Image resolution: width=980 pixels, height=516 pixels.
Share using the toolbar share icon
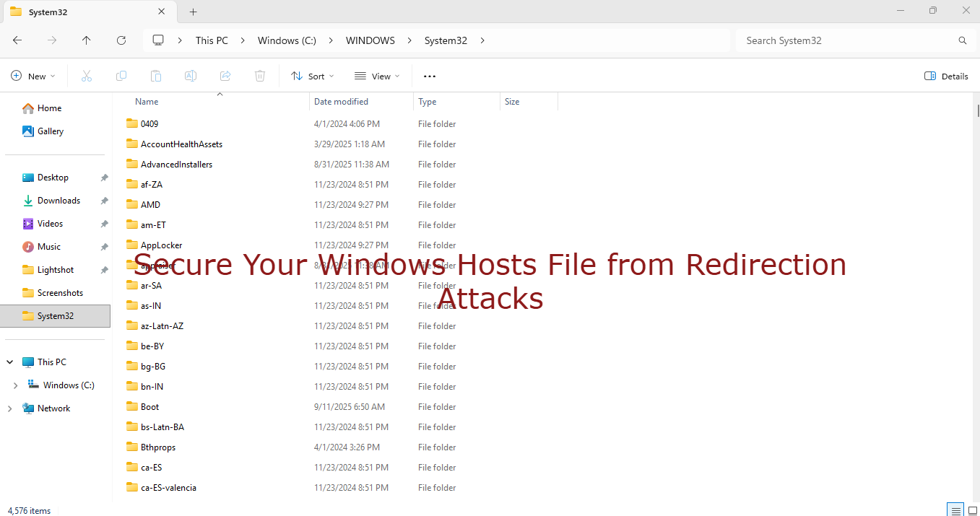pos(225,76)
